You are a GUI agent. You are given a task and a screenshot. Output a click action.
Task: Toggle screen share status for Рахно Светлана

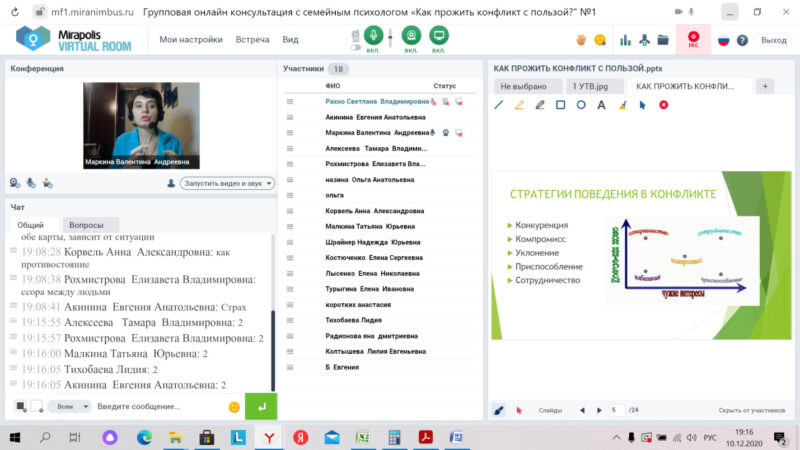pos(459,102)
